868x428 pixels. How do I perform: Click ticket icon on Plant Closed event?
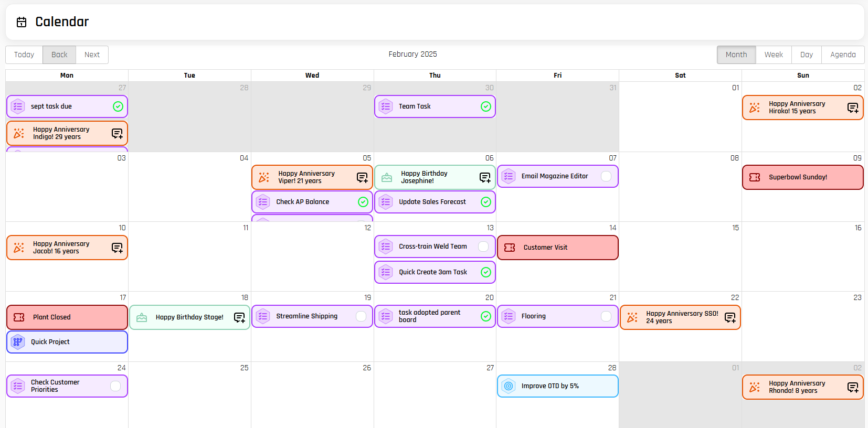(x=19, y=317)
